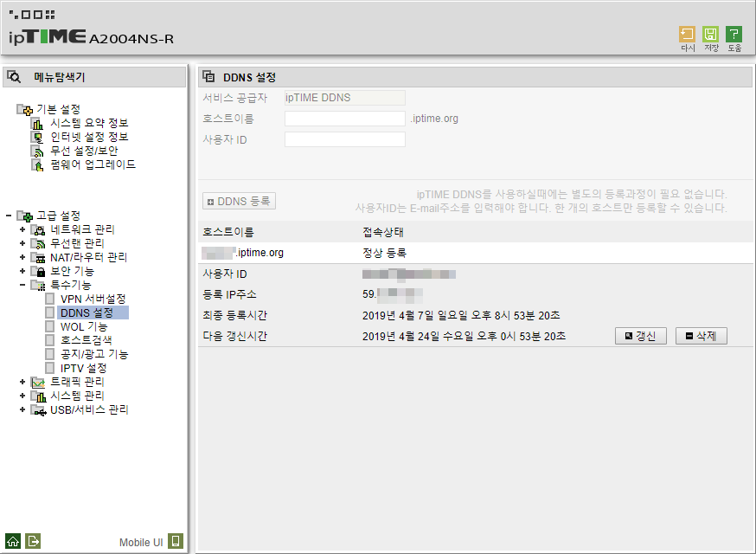
Task: Expand the 보안 기능 node
Action: (x=22, y=271)
